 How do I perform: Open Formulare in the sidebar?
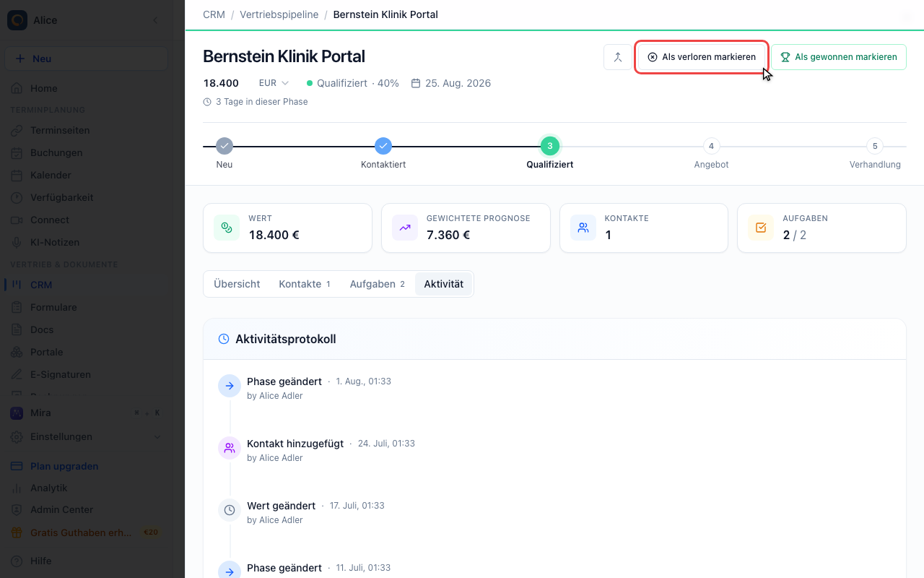86,308
